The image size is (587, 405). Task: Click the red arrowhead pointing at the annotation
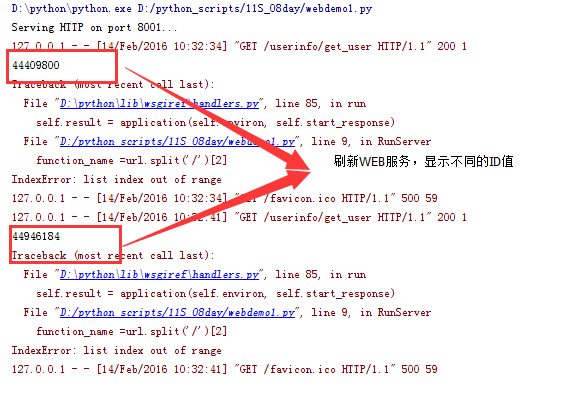[x=298, y=170]
